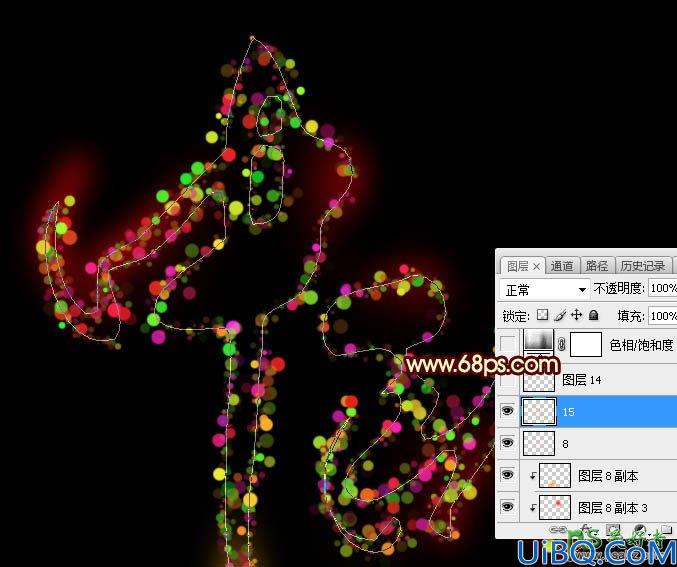Viewport: 677px width, 567px height.
Task: Select the 色相/饱和度 layer name
Action: tap(641, 345)
